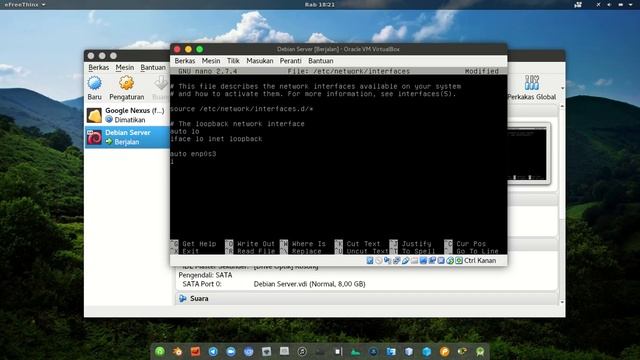640x360 pixels.
Task: Click the disconnected network icon in top bar
Action: (x=598, y=4)
